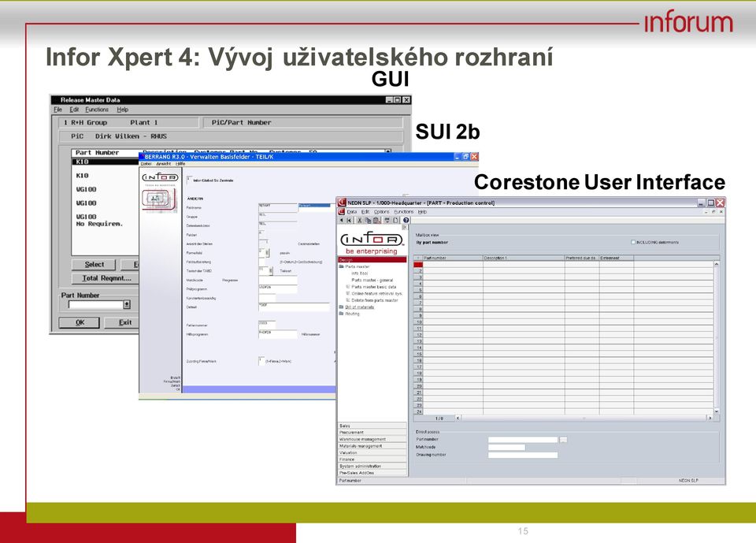
Task: Click the red application icon left of the Data menu
Action: pos(341,211)
